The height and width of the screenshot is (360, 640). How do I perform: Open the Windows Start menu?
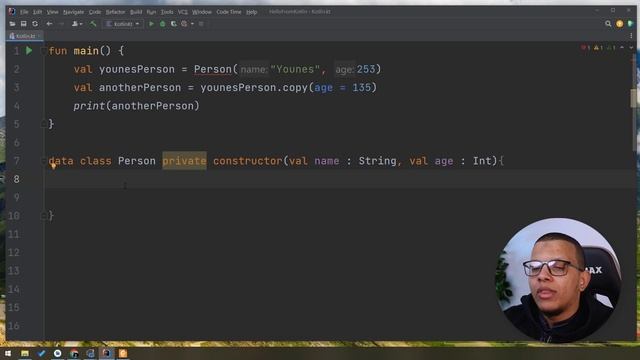pos(8,353)
